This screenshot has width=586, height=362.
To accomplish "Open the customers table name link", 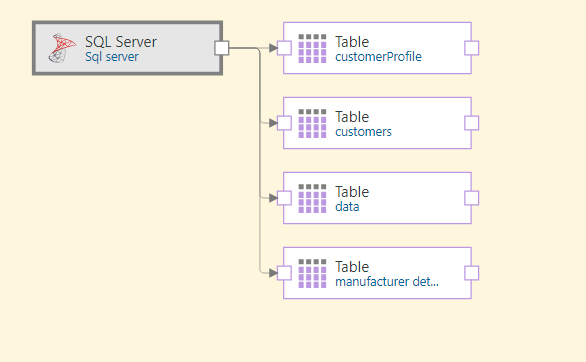I will (x=363, y=132).
